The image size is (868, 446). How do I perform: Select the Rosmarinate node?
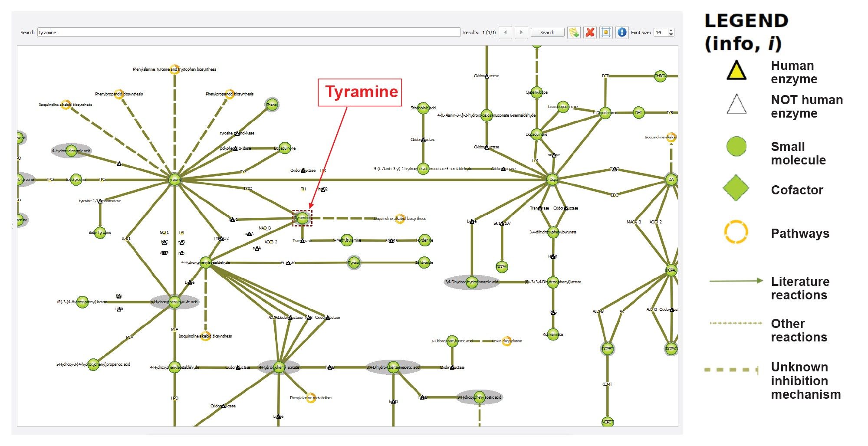point(553,334)
